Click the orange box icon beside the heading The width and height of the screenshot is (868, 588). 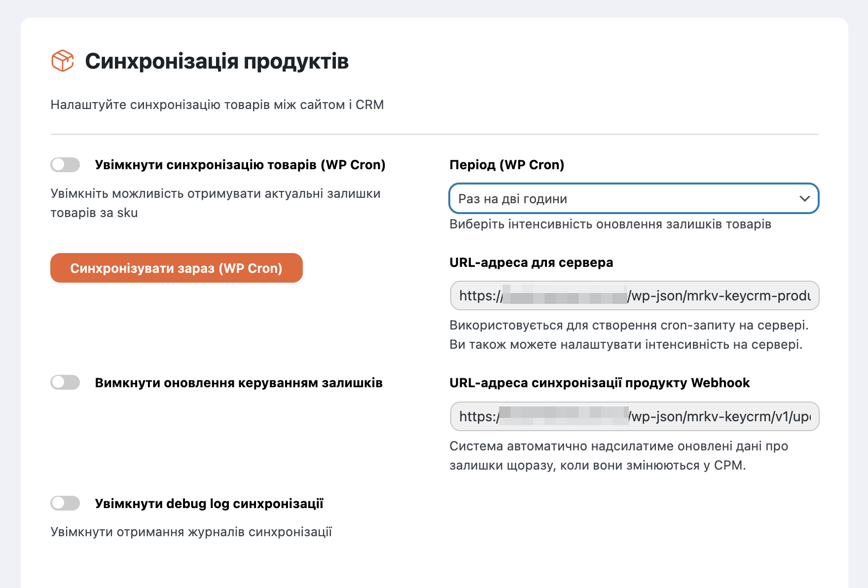click(x=63, y=61)
